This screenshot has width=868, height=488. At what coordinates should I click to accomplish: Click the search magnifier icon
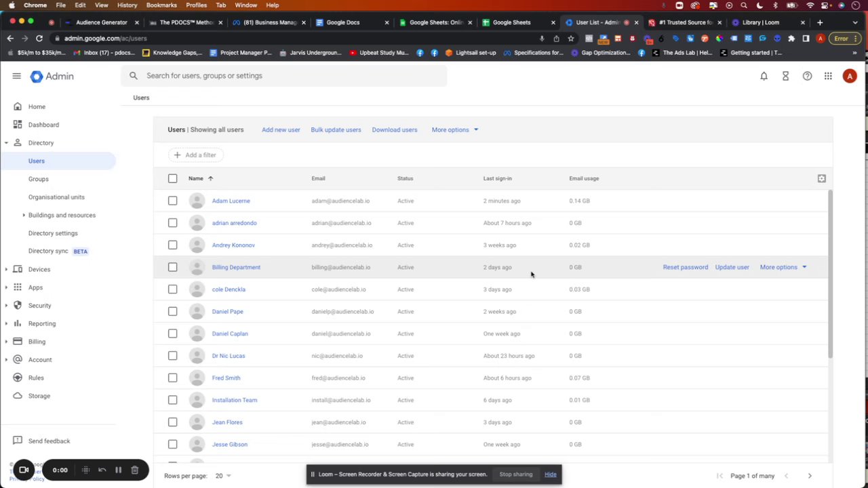(134, 76)
